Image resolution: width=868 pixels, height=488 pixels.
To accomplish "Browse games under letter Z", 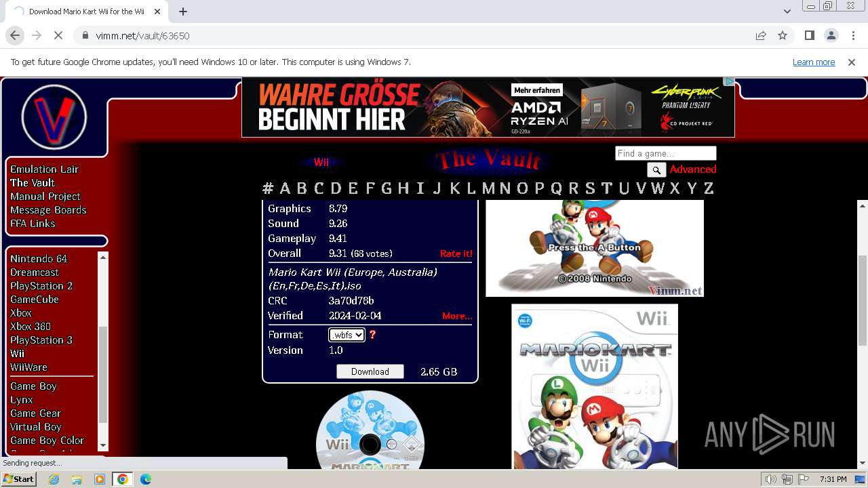I will [709, 188].
